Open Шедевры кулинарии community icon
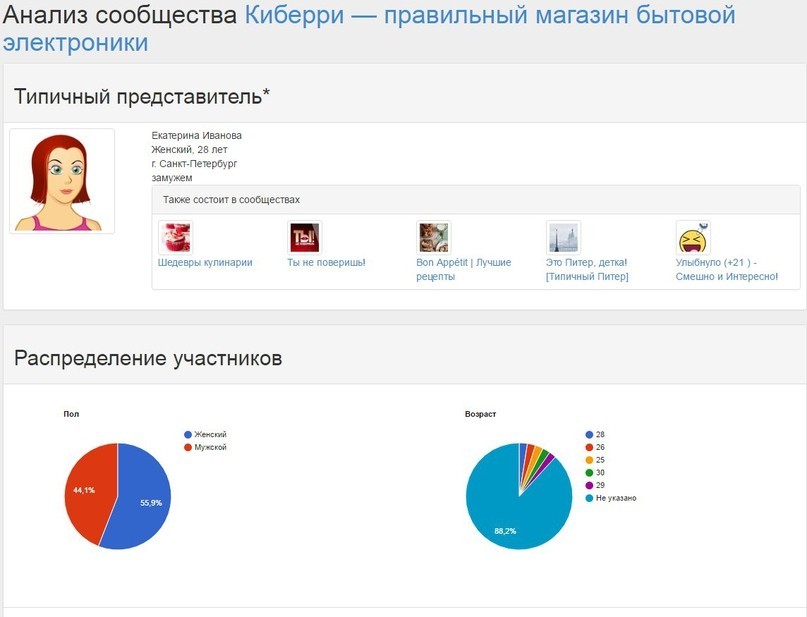807x617 pixels. 176,237
